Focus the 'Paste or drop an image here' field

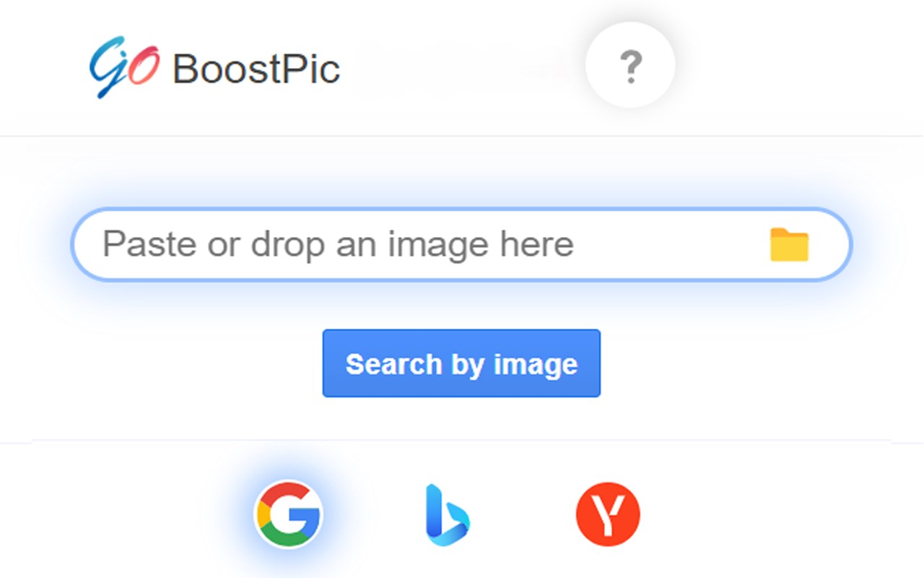461,244
